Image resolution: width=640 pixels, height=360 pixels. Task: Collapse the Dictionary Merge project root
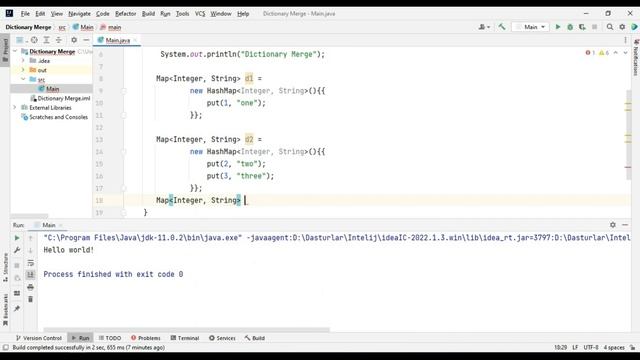[16, 51]
